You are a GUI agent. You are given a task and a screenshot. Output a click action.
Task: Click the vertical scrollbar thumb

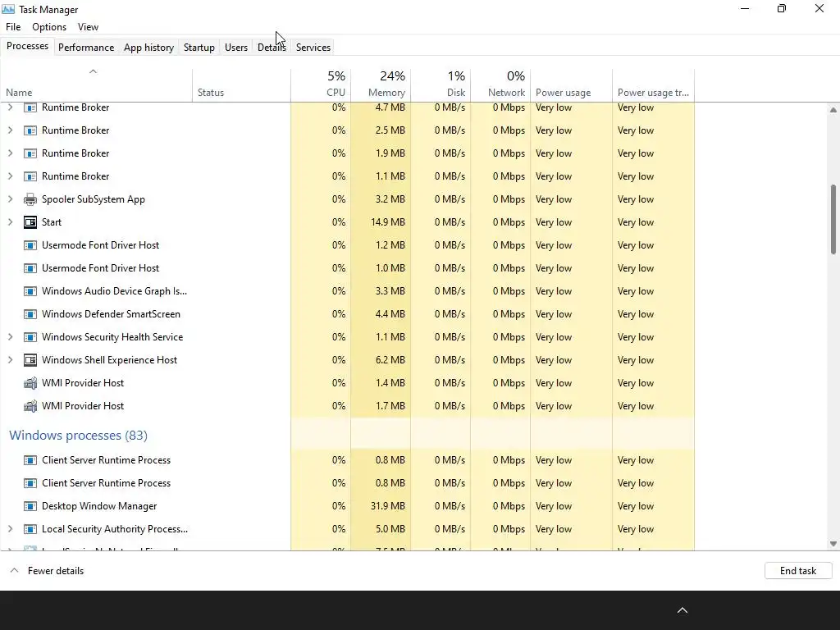(x=833, y=219)
